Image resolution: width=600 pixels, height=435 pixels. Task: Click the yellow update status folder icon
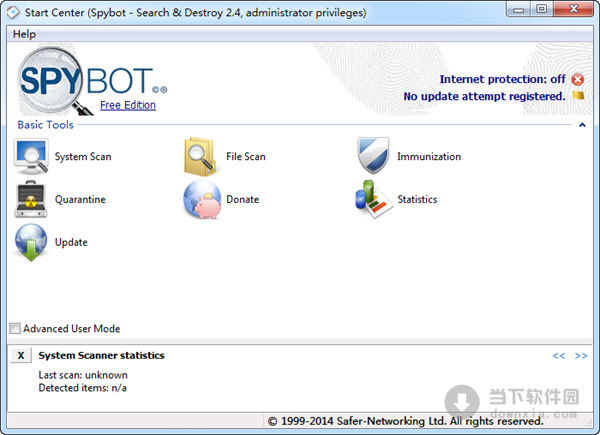[x=578, y=96]
